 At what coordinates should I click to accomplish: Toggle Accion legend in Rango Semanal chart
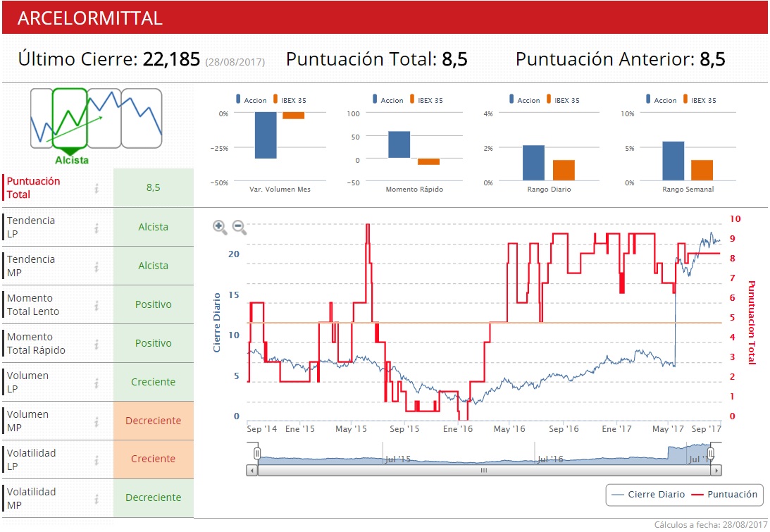click(661, 100)
